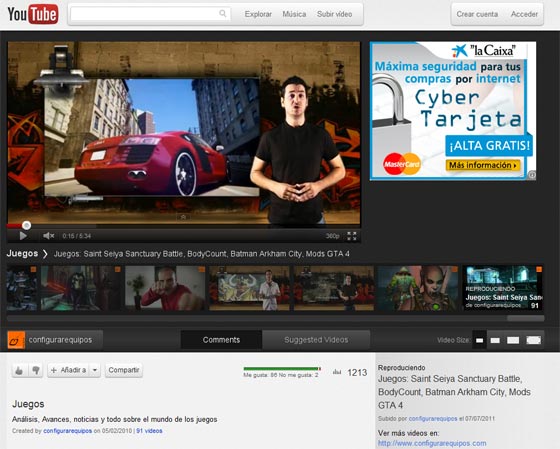Open the Subir vídeo menu item
Image resolution: width=560 pixels, height=449 pixels.
click(334, 14)
